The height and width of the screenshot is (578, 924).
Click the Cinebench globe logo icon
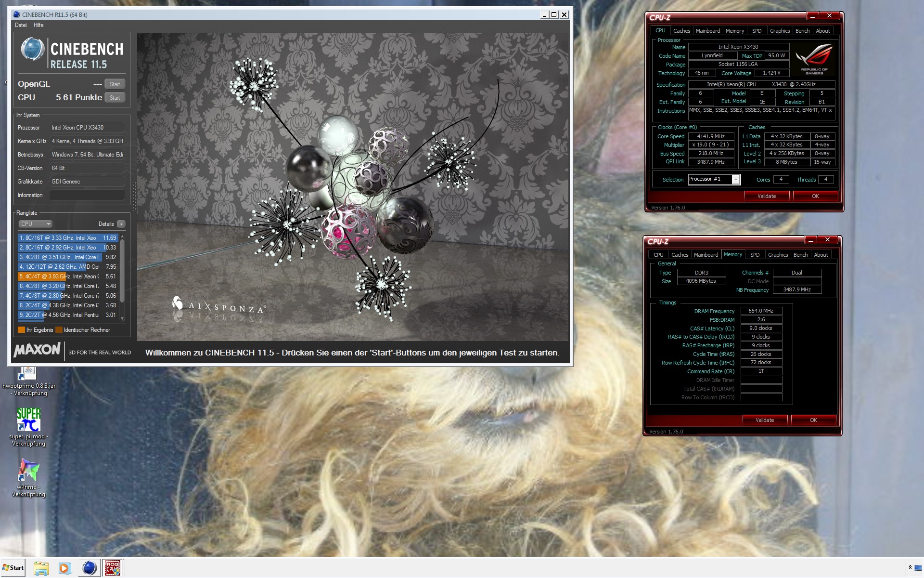click(32, 49)
